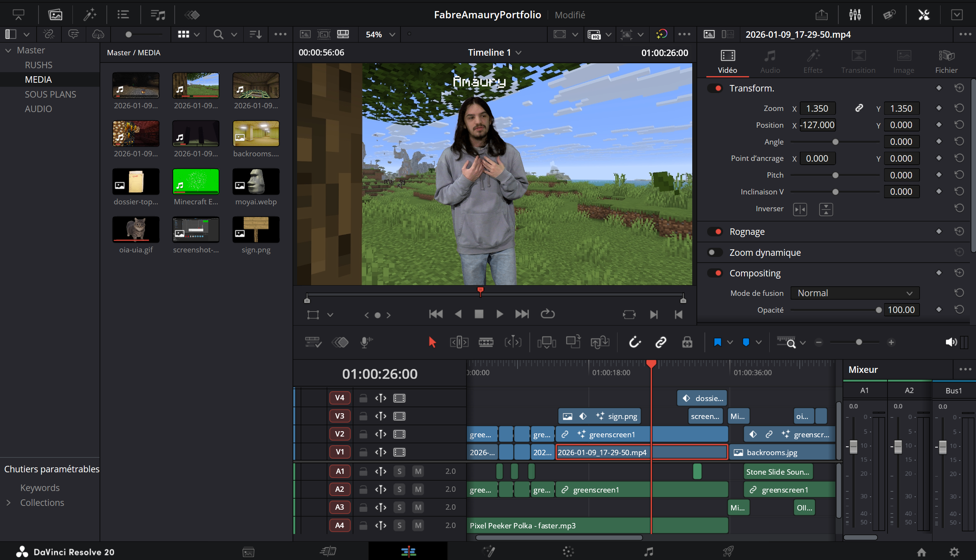
Task: Disable the Transform section toggle
Action: point(715,88)
